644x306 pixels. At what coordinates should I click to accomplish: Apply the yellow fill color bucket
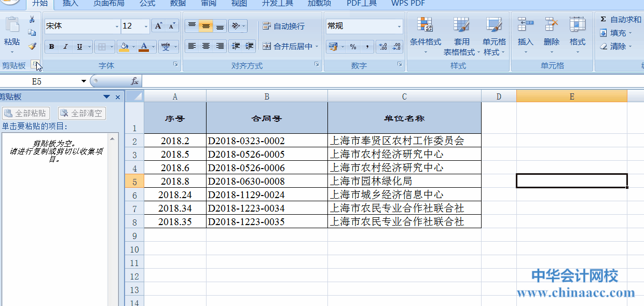pos(124,47)
